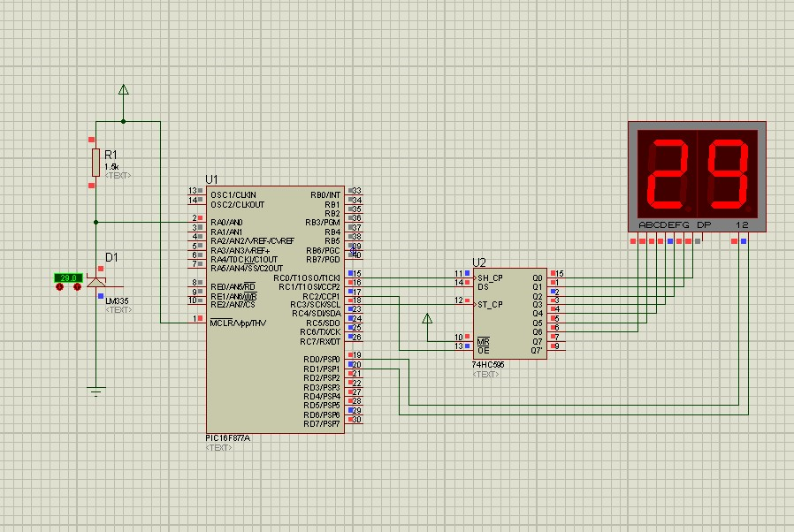Click pin number 19 beside RD0/PSP0
This screenshot has height=532, width=794.
[x=356, y=355]
